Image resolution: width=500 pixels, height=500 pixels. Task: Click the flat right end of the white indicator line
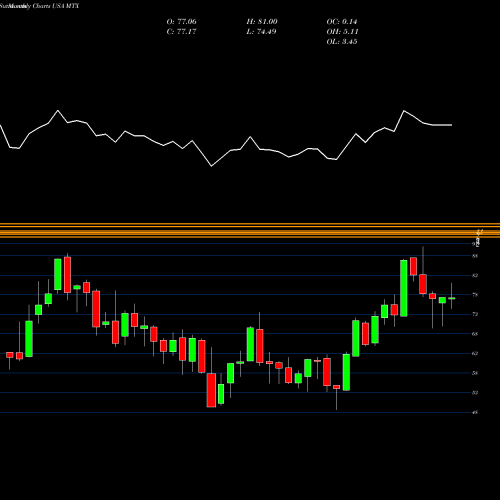pyautogui.click(x=442, y=125)
